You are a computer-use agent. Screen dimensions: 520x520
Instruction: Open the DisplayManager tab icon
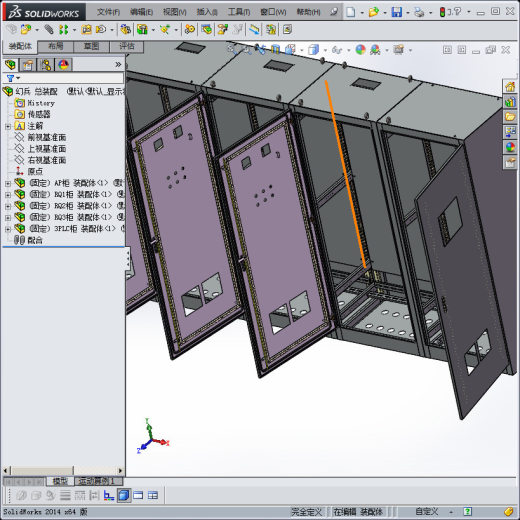click(63, 65)
